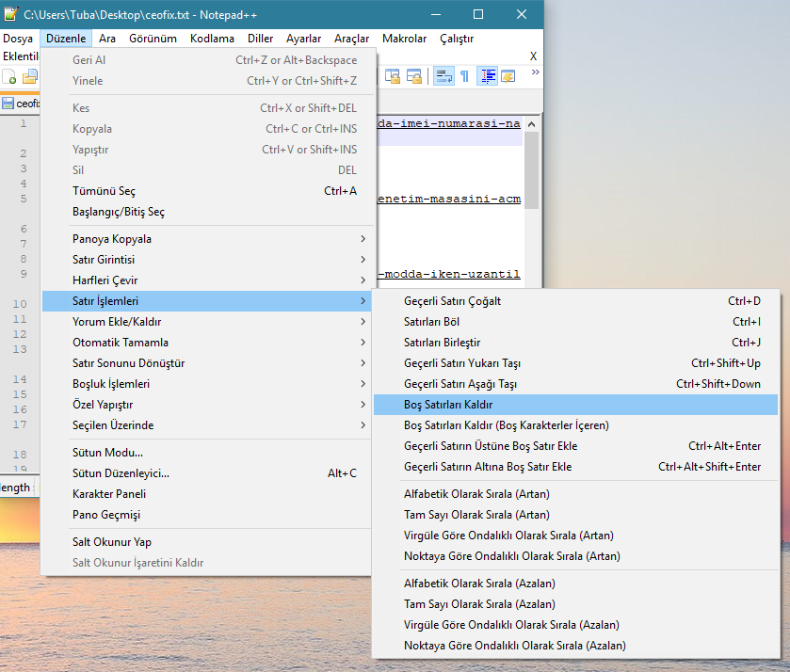Select Satırları Birleştir
The width and height of the screenshot is (790, 672).
pos(576,342)
